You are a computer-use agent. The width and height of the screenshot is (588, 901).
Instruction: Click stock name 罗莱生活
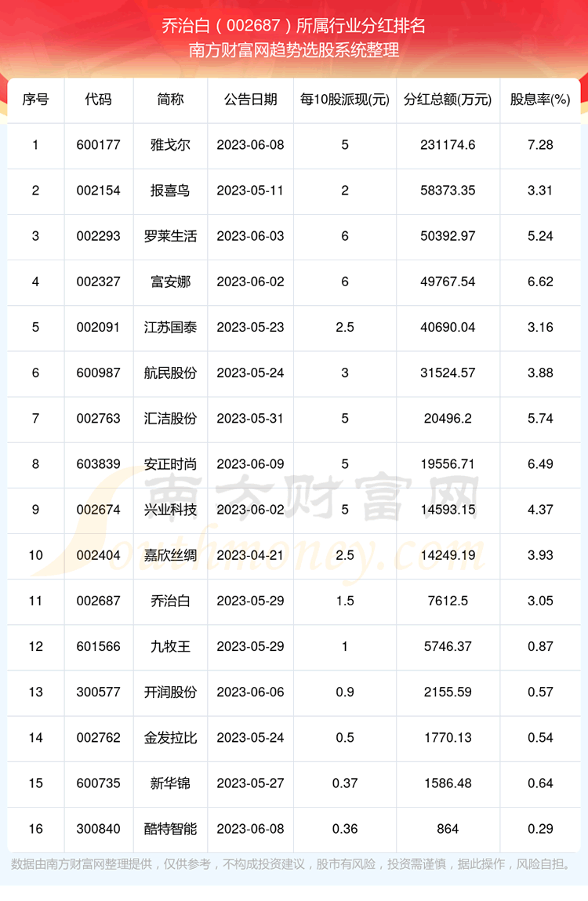pyautogui.click(x=170, y=236)
